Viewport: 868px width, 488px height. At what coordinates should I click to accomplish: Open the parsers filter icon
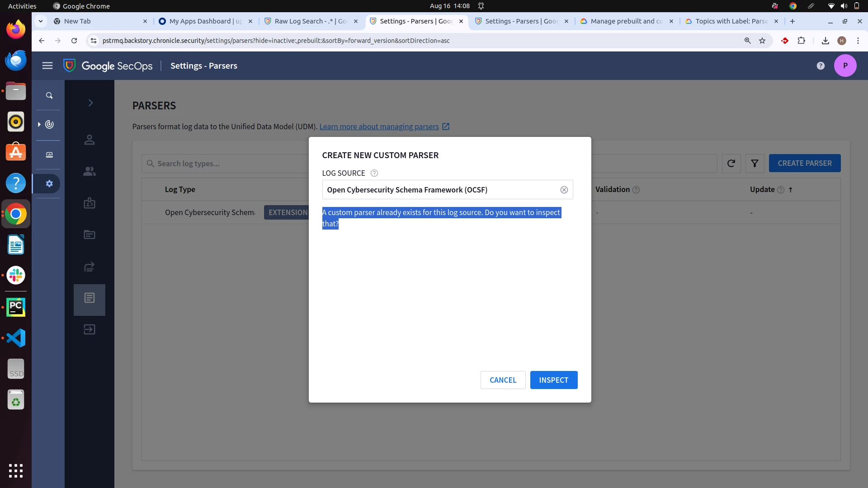(x=755, y=163)
